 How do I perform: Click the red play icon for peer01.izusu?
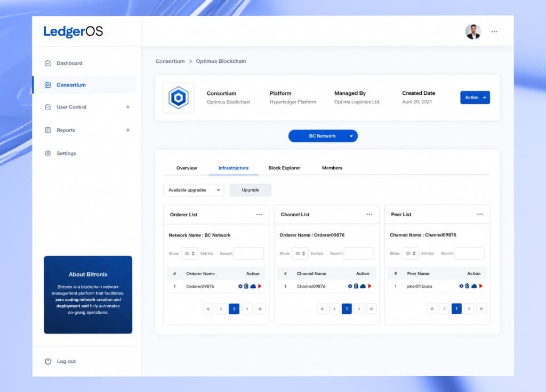(481, 286)
